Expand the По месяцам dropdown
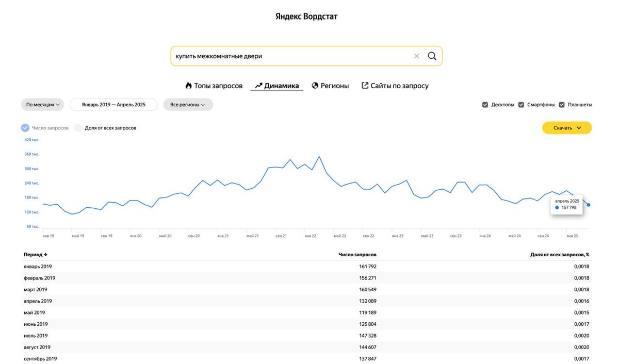Viewport: 619px width, 364px height. tap(42, 105)
